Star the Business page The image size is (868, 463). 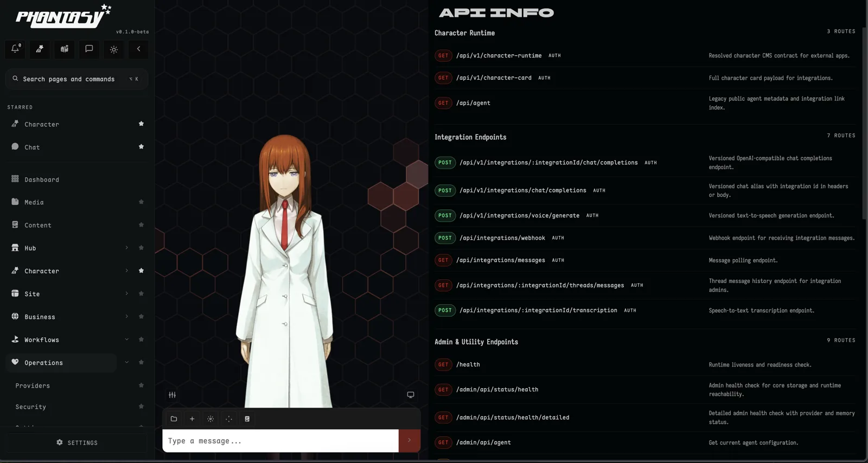click(141, 316)
